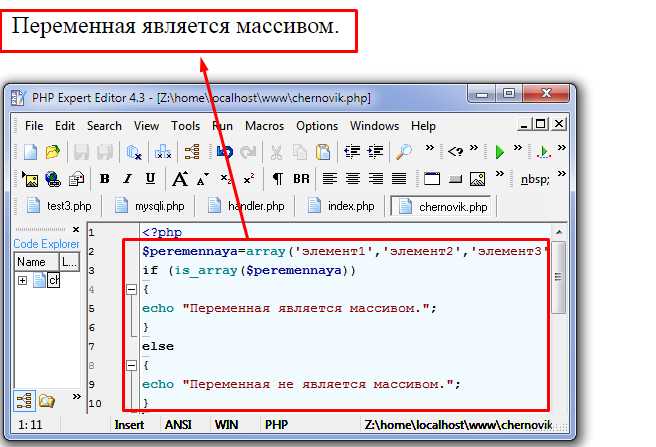Image resolution: width=656 pixels, height=447 pixels.
Task: Decrease the font size with the small A icon
Action: [x=202, y=180]
